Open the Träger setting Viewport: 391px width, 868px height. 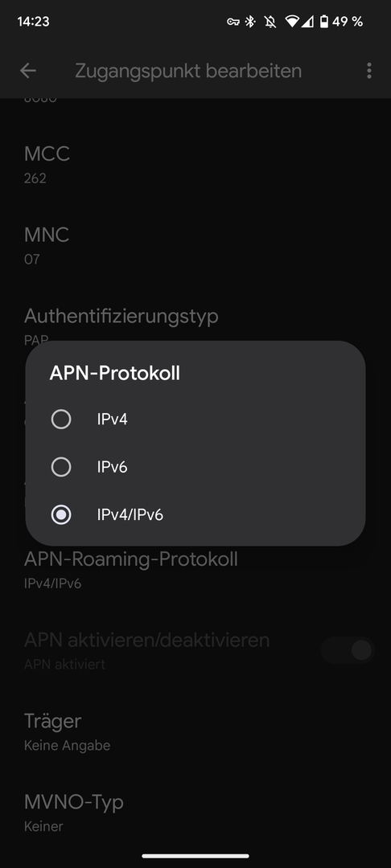pos(195,731)
